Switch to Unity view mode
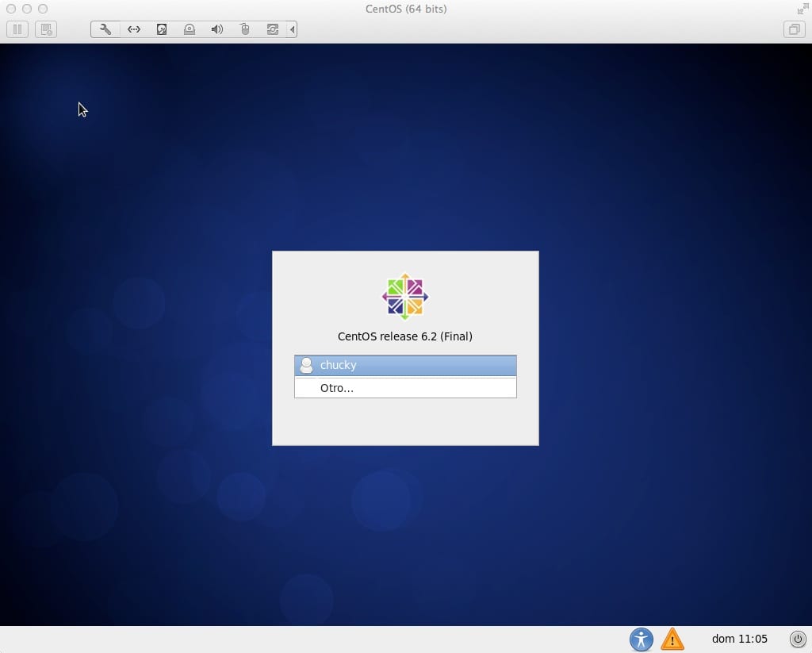Image resolution: width=812 pixels, height=653 pixels. [x=793, y=29]
